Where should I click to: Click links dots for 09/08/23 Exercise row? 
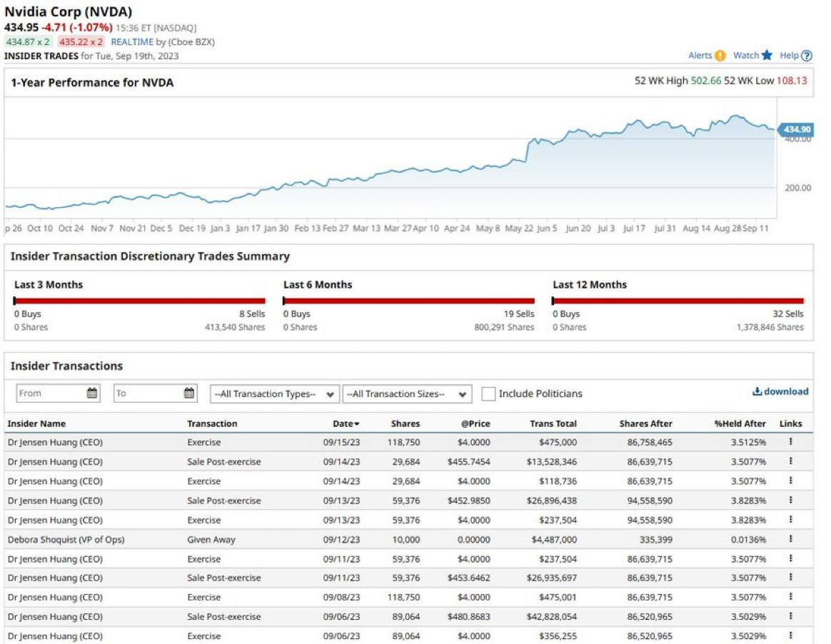pyautogui.click(x=790, y=597)
